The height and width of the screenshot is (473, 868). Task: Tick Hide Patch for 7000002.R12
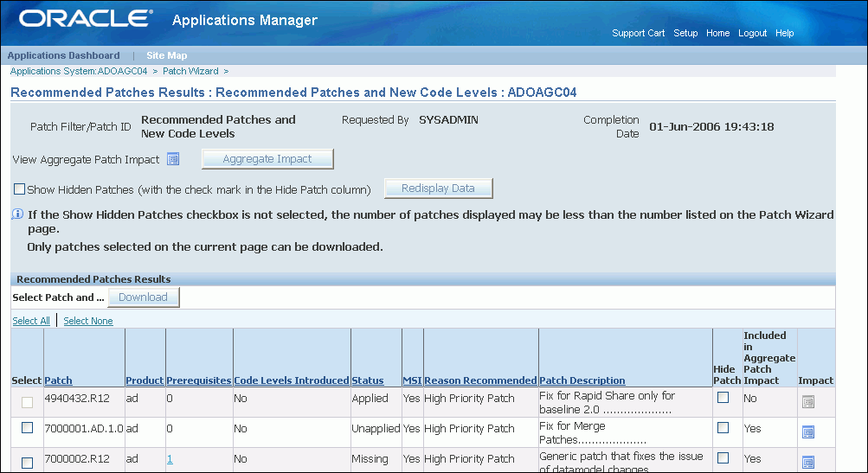point(723,457)
